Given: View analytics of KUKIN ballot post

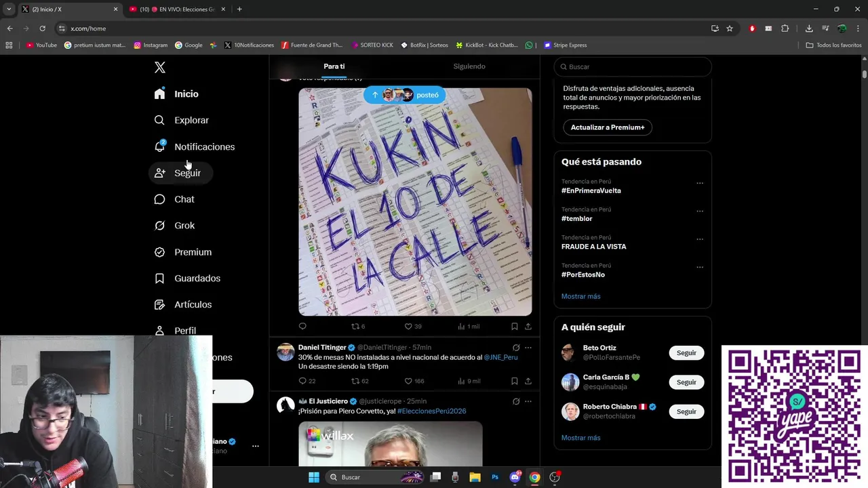Looking at the screenshot, I should pyautogui.click(x=468, y=326).
